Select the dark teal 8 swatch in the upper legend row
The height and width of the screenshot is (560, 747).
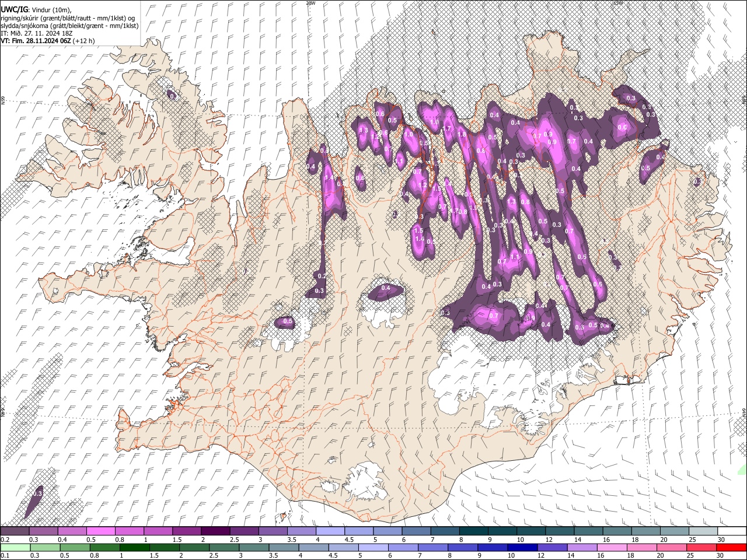(x=473, y=531)
